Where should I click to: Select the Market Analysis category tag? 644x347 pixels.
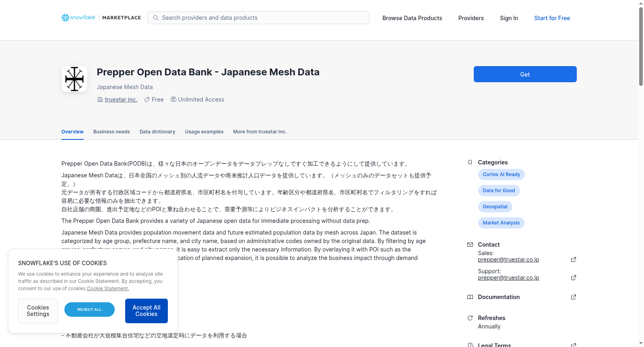[501, 223]
